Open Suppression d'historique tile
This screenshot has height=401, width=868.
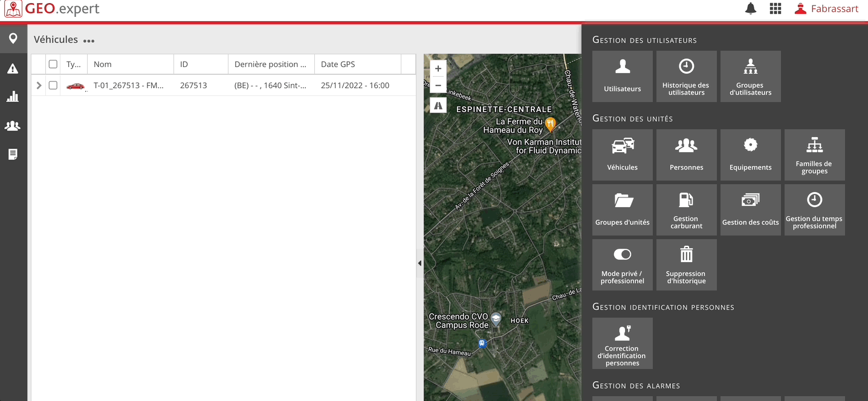(x=687, y=265)
